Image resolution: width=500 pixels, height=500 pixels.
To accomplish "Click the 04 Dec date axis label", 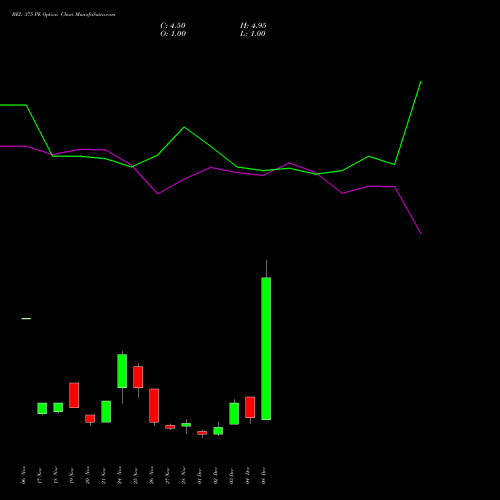I will [248, 476].
